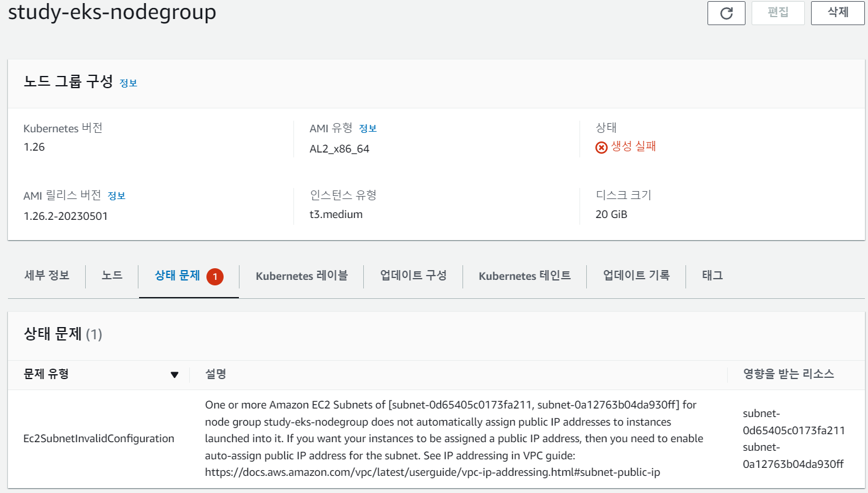Click the 설명 column header
The height and width of the screenshot is (493, 868).
216,374
